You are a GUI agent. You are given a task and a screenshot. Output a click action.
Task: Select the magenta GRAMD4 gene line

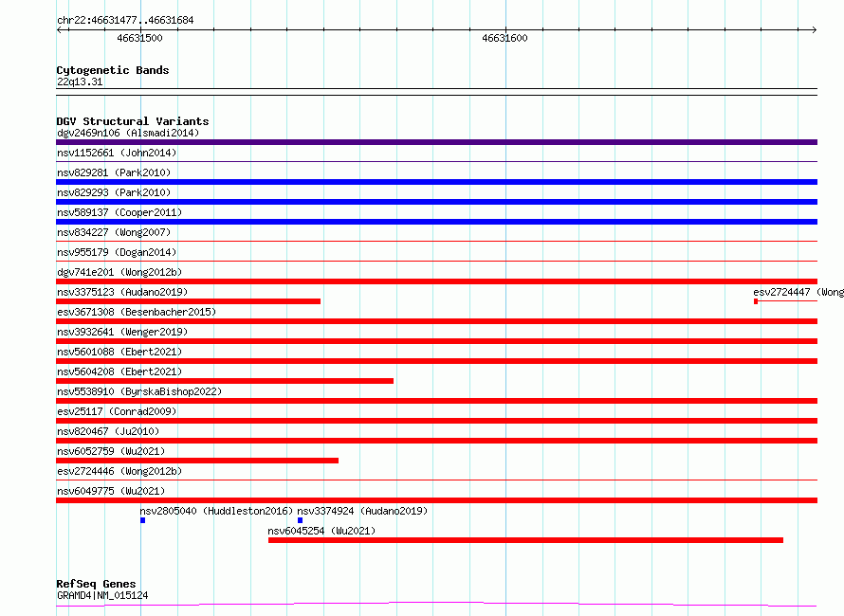tap(436, 605)
